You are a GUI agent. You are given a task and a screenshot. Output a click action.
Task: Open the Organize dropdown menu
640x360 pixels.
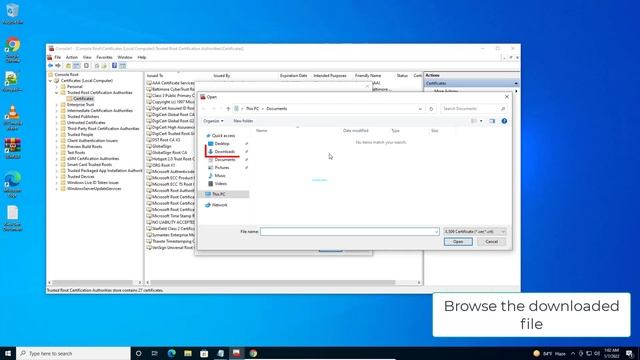coord(213,121)
